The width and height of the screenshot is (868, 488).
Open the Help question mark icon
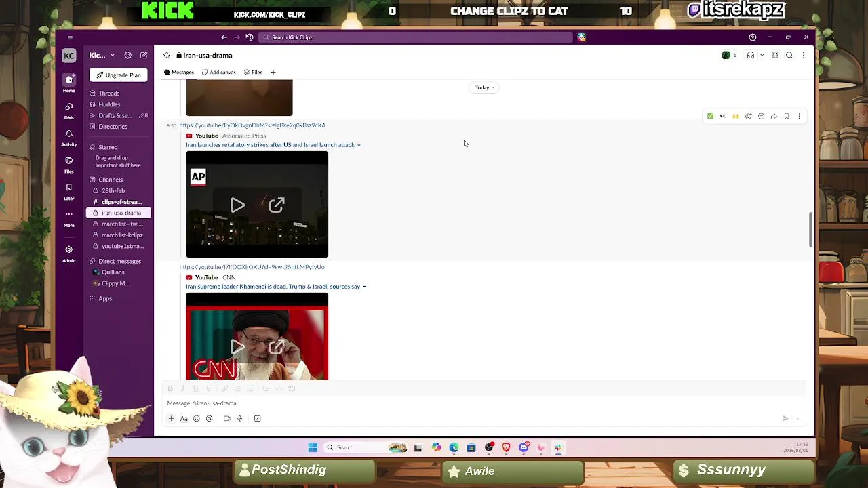(x=752, y=37)
